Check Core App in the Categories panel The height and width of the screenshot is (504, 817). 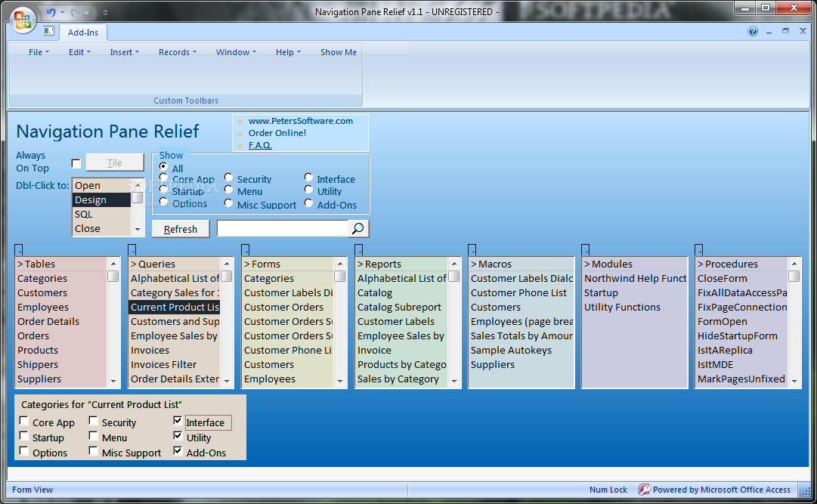(x=24, y=421)
